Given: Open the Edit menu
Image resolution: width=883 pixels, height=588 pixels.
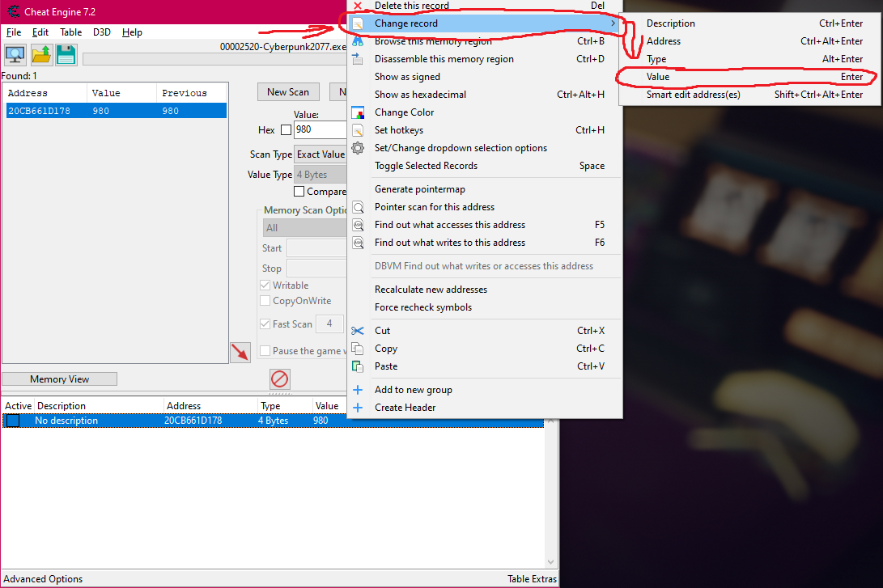Looking at the screenshot, I should coord(40,32).
